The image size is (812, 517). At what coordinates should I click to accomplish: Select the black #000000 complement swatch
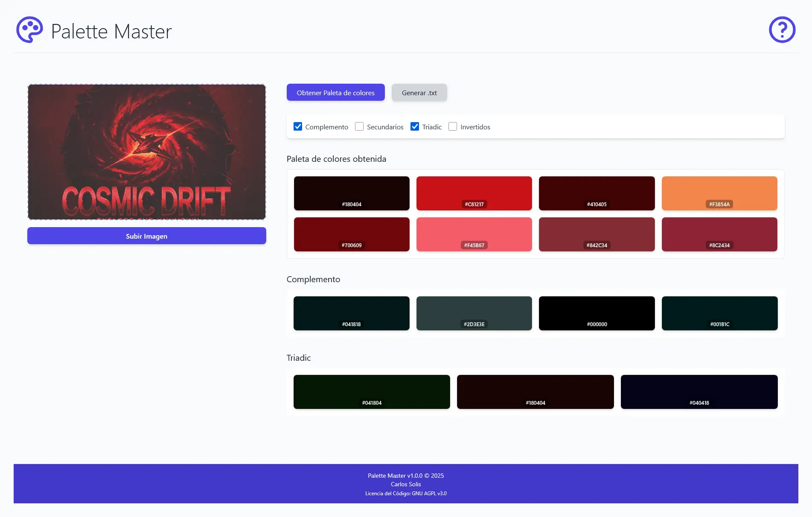[597, 313]
